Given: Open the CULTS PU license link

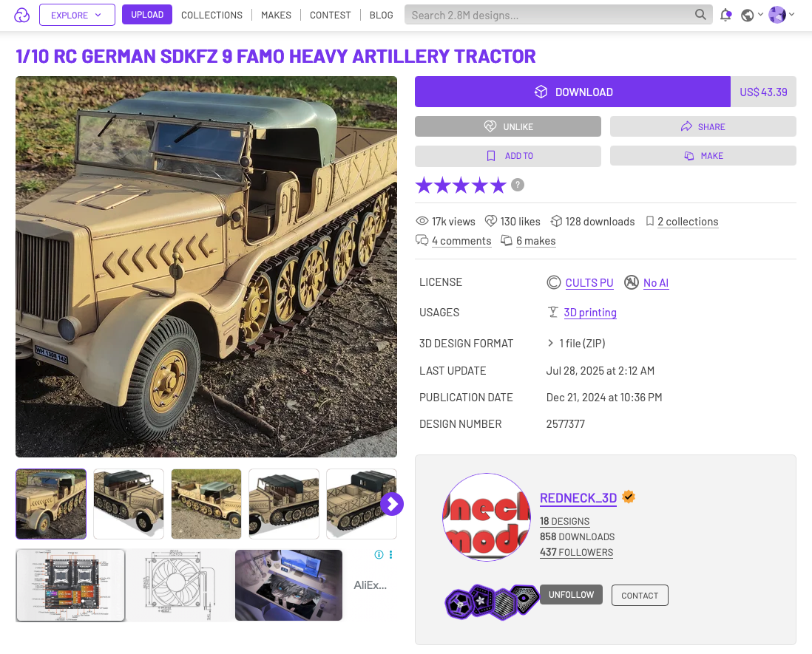Looking at the screenshot, I should 589,282.
